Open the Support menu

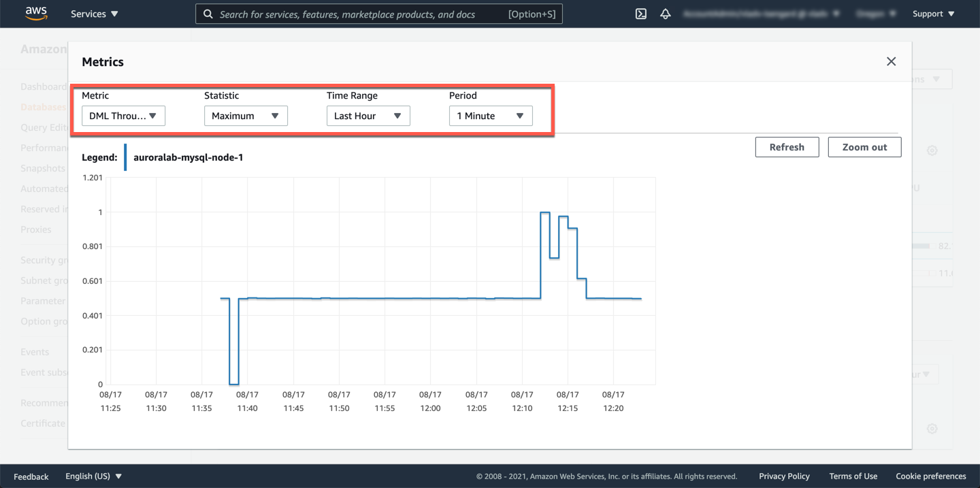tap(933, 14)
